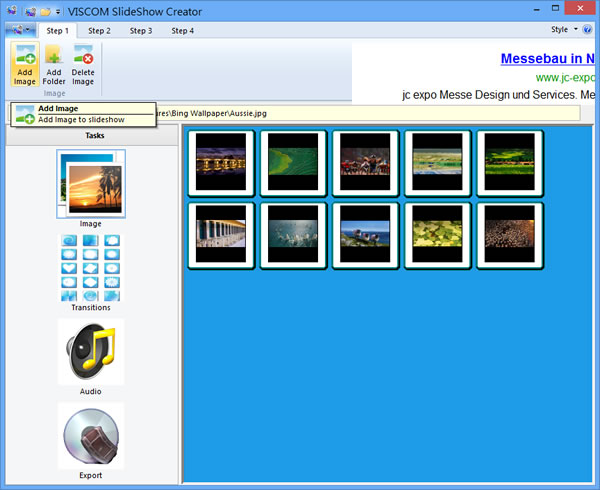Select the Audio speaker icon
600x490 pixels.
coord(91,351)
